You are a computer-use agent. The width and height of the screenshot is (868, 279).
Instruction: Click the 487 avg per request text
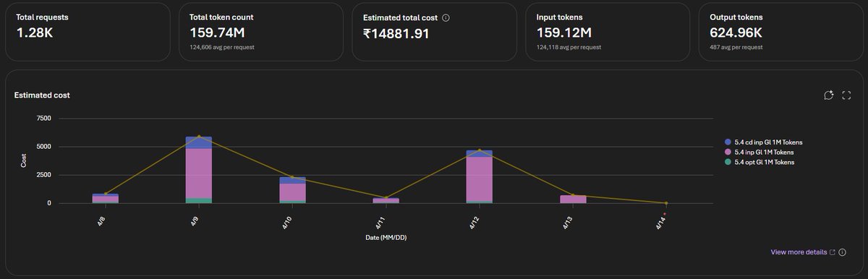pyautogui.click(x=736, y=47)
